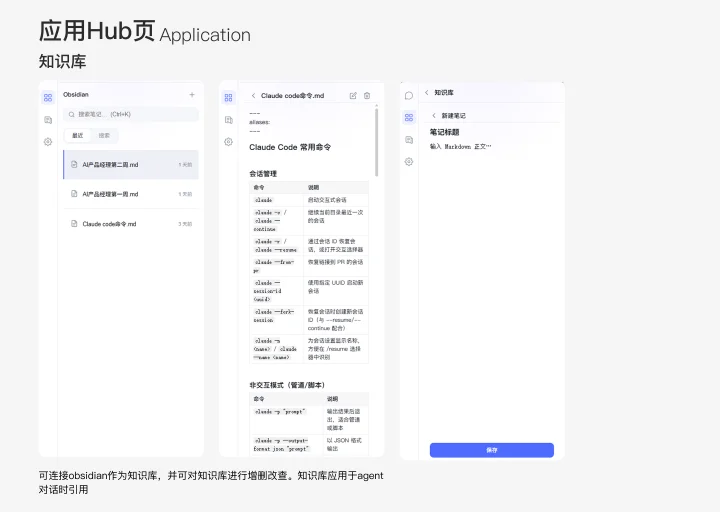Screen dimensions: 720x512
Task: Go back from 知识库 header
Action: click(427, 93)
